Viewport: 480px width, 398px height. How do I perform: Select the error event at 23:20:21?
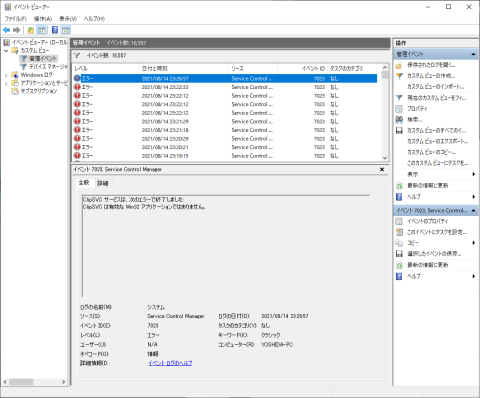coord(225,147)
